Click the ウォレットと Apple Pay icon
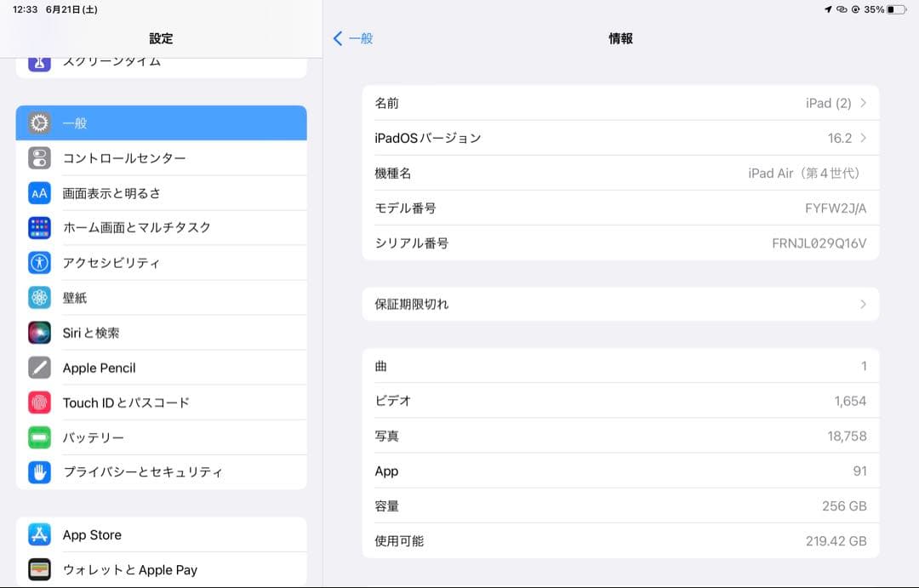The image size is (919, 588). pos(38,569)
